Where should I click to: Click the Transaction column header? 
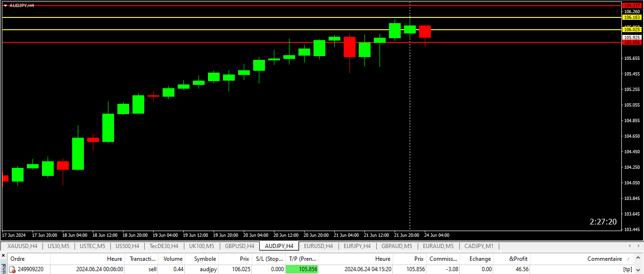[142, 259]
